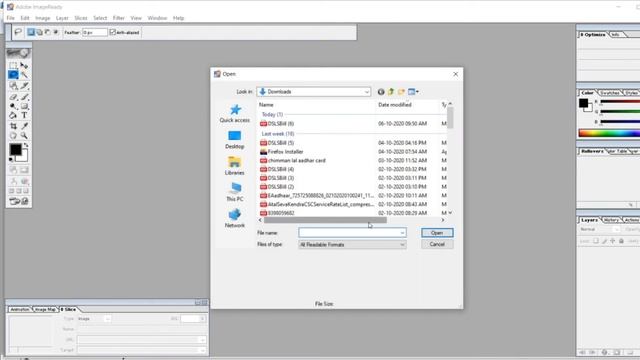The image size is (640, 360).
Task: Select the Slice knife tool
Action: (24, 85)
